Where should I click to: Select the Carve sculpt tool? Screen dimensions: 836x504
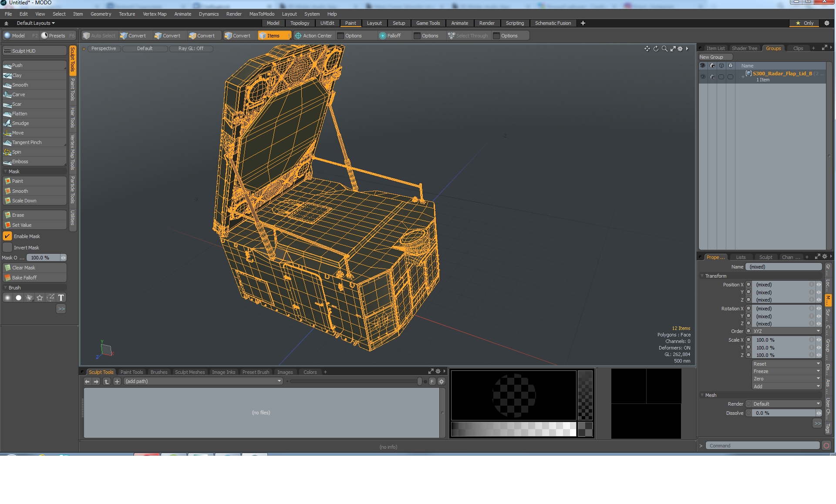(34, 94)
